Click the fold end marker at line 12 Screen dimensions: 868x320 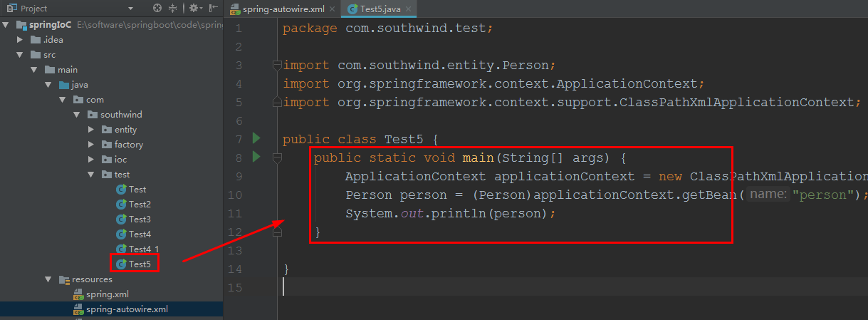point(277,232)
